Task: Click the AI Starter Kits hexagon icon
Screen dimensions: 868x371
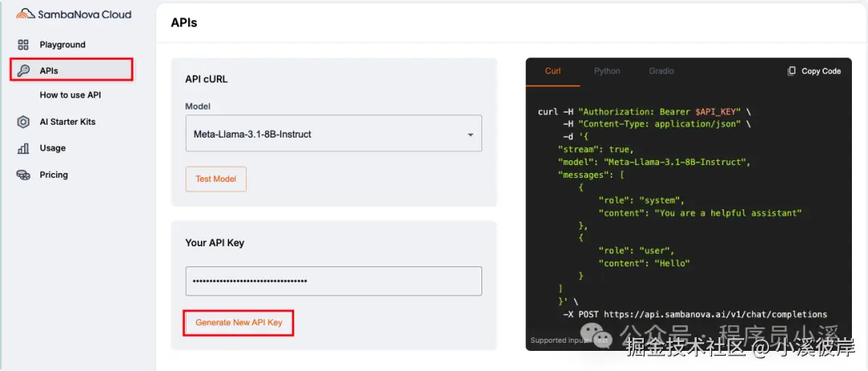Action: point(23,122)
